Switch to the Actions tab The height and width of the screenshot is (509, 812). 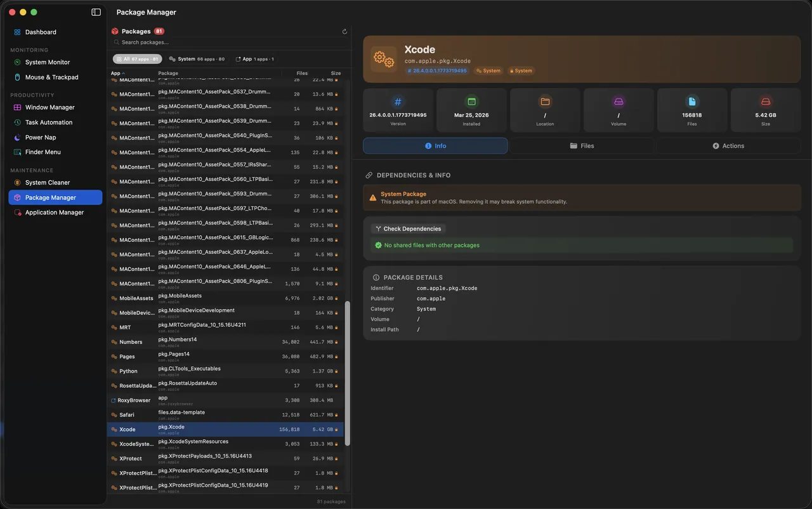728,146
